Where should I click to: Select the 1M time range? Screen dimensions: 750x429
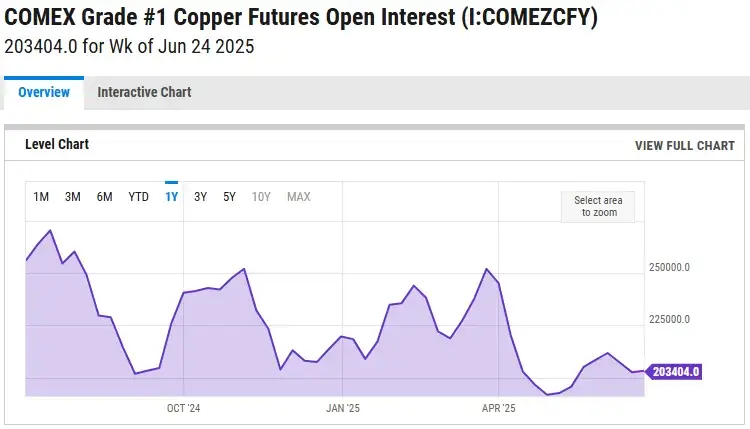click(x=41, y=197)
